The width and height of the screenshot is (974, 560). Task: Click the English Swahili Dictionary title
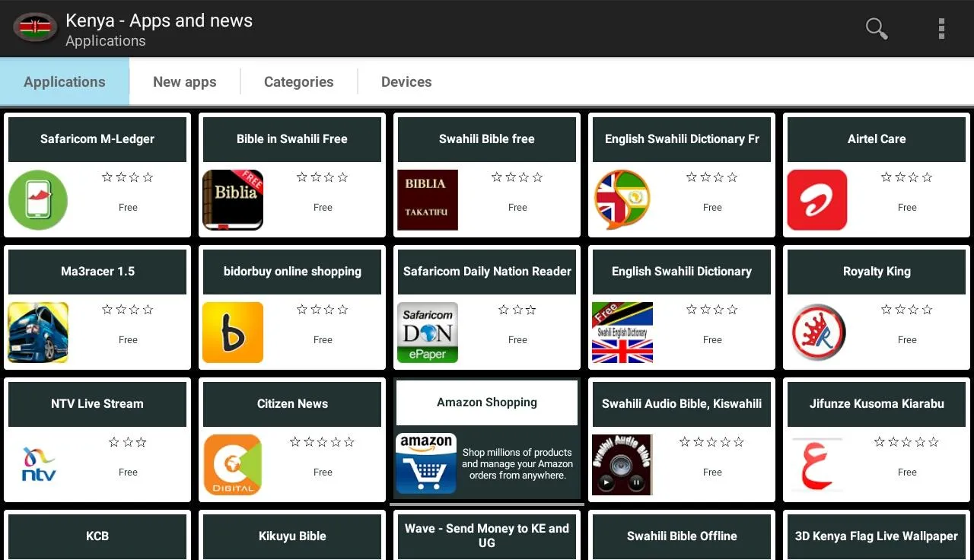[682, 271]
